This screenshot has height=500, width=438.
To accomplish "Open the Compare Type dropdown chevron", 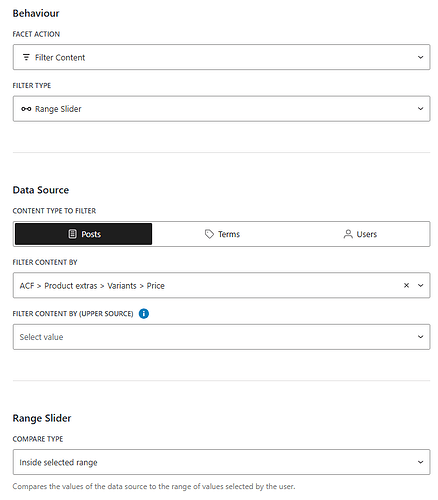I will click(x=421, y=462).
